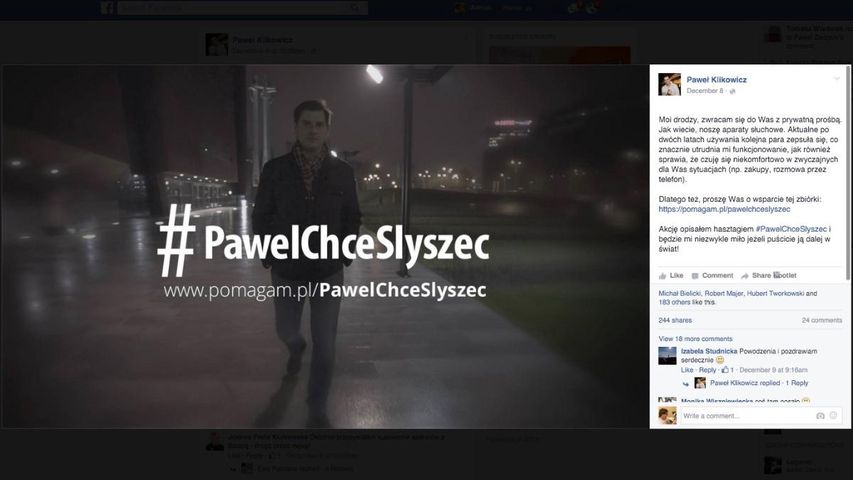Expand Paweł Klikowicz replied 1 Reply
Image resolution: width=853 pixels, height=480 pixels.
click(759, 383)
